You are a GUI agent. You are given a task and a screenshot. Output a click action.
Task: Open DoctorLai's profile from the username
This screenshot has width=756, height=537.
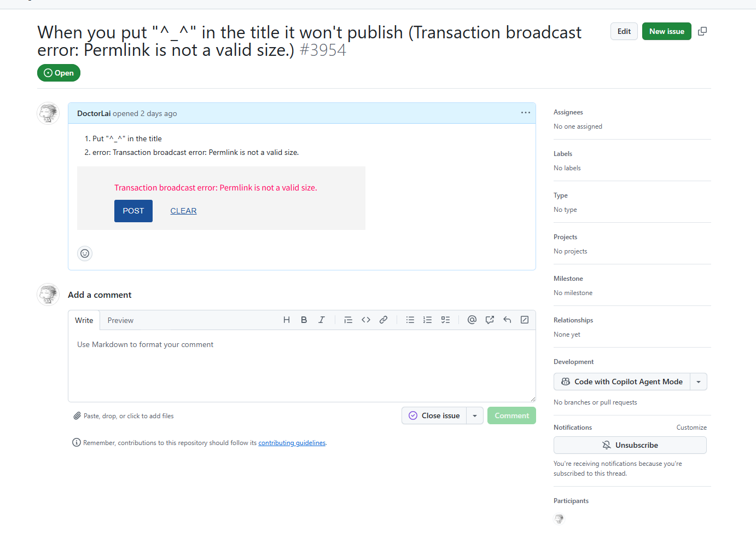click(x=94, y=113)
